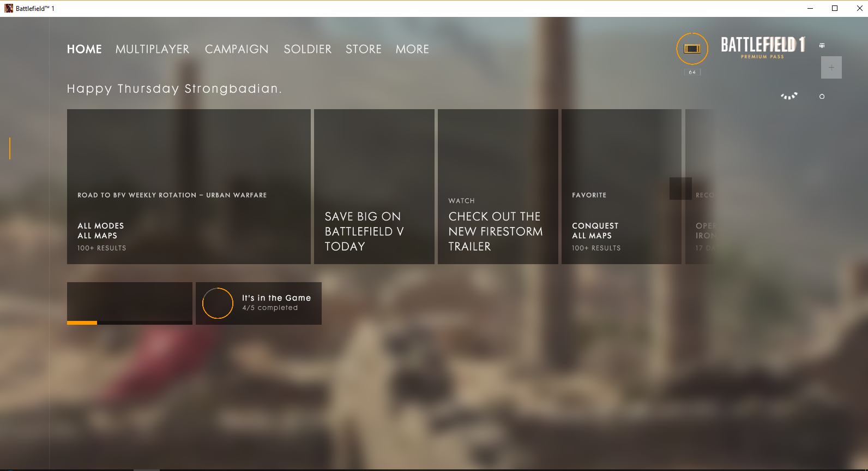Select the Home tab
The height and width of the screenshot is (471, 868).
pyautogui.click(x=85, y=49)
